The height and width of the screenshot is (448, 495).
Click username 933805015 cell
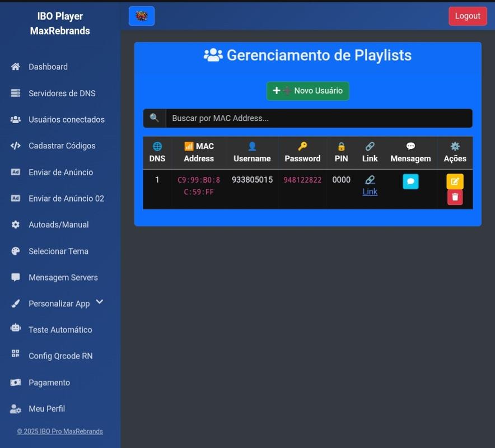tap(252, 180)
